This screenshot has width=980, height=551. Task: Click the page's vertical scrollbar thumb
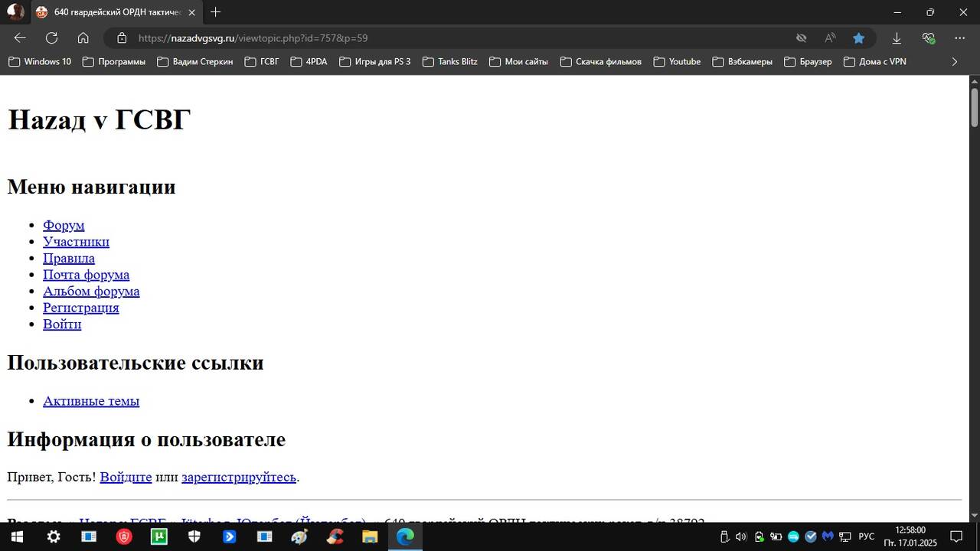[x=975, y=107]
